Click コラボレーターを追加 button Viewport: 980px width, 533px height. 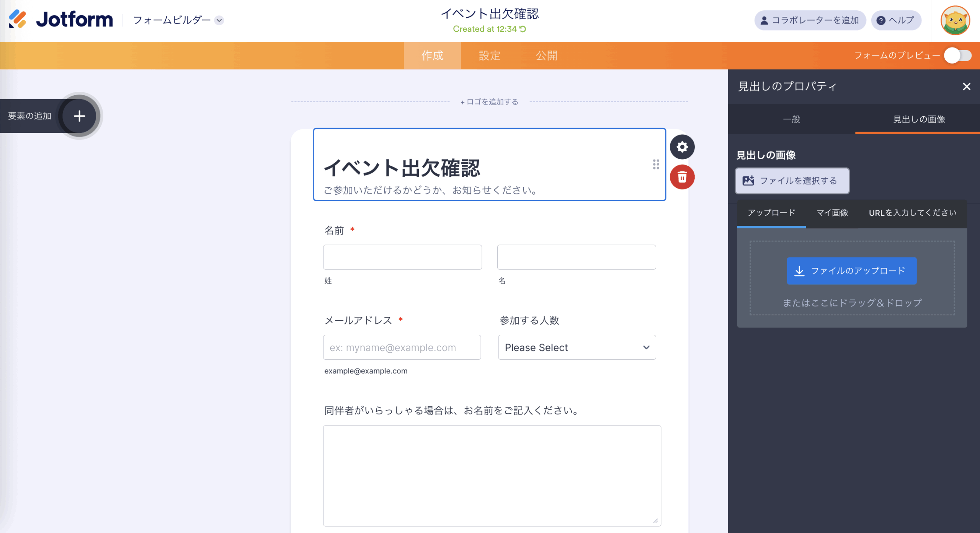[x=810, y=21]
